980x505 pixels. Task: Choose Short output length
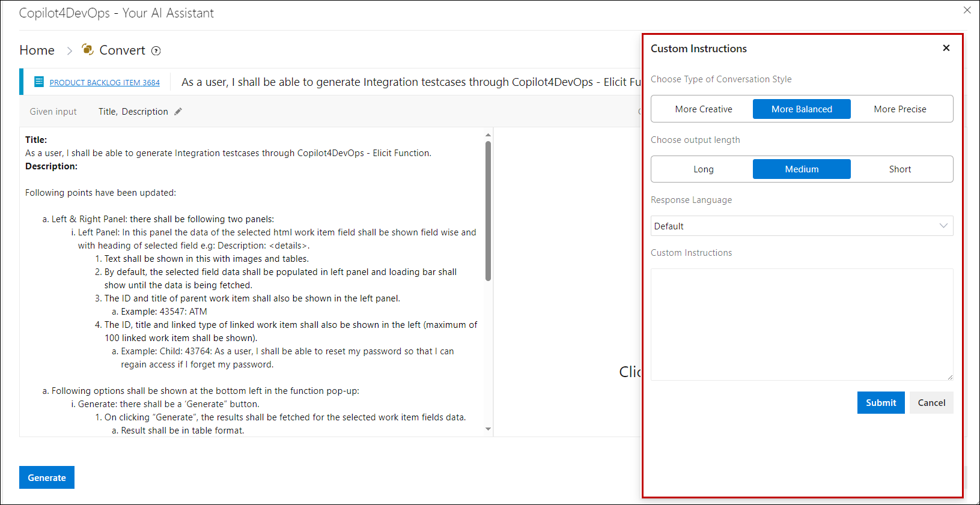[900, 169]
